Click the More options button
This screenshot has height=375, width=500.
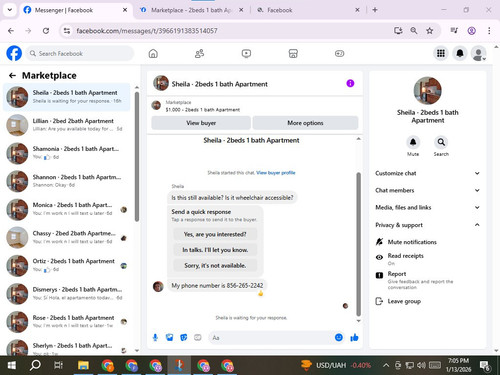[x=305, y=123]
